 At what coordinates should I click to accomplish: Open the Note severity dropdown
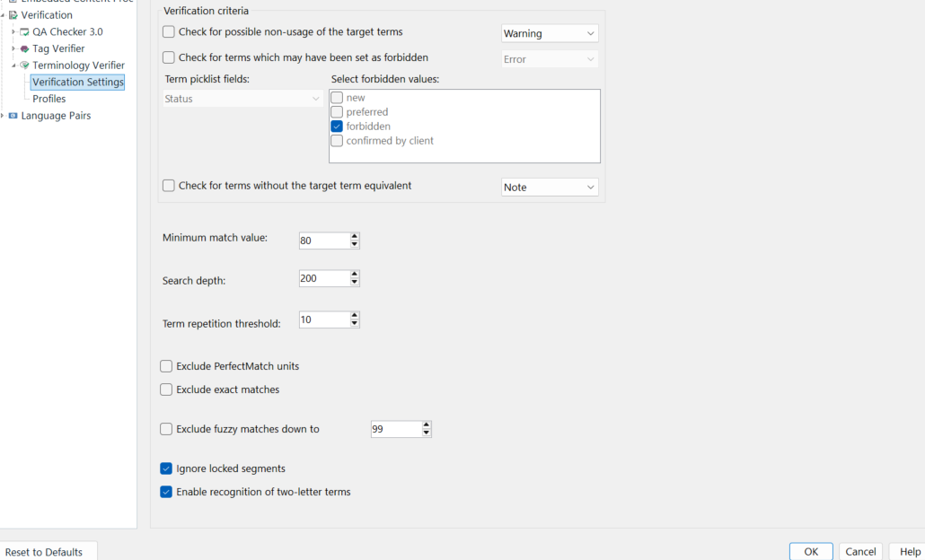pos(588,187)
